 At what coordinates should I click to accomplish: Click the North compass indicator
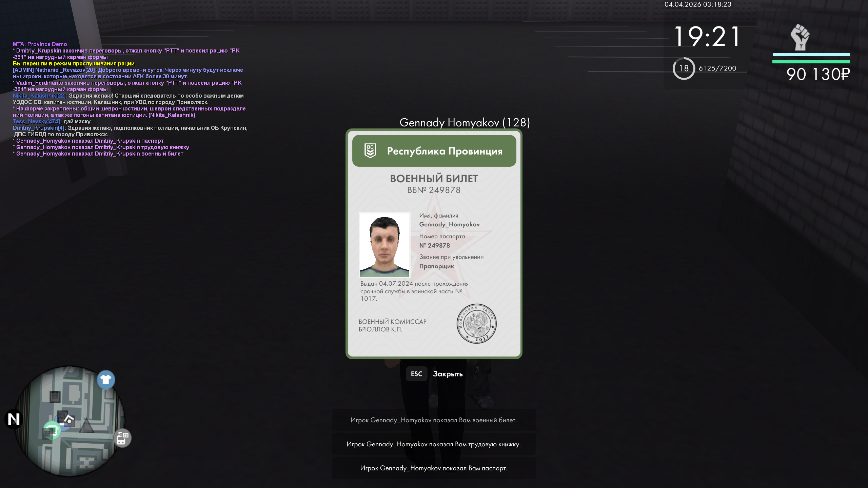pos(14,419)
